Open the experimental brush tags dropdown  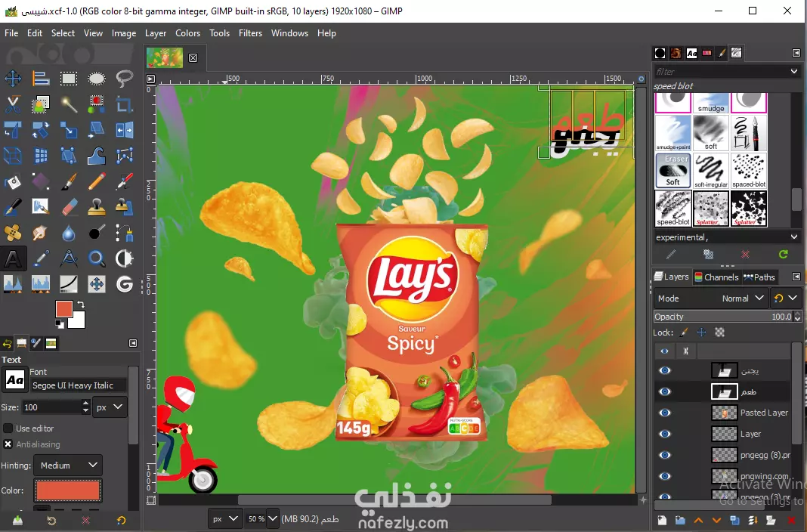point(793,237)
